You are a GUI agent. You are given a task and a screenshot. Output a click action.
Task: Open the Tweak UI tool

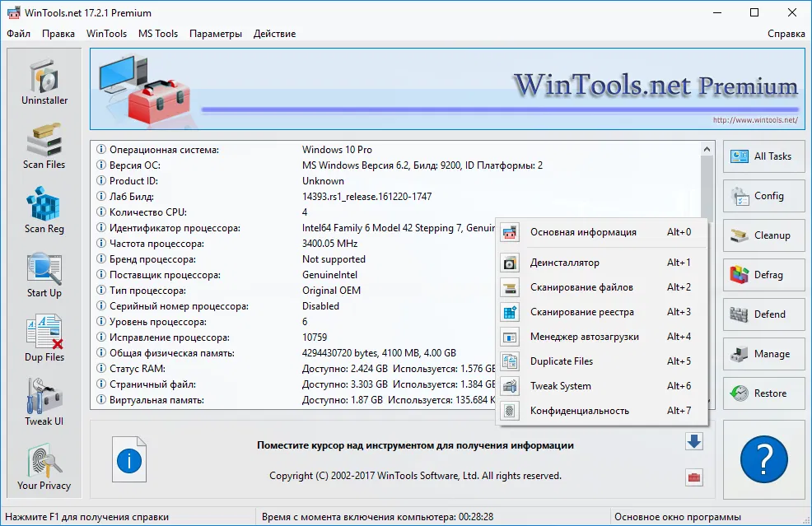click(44, 403)
